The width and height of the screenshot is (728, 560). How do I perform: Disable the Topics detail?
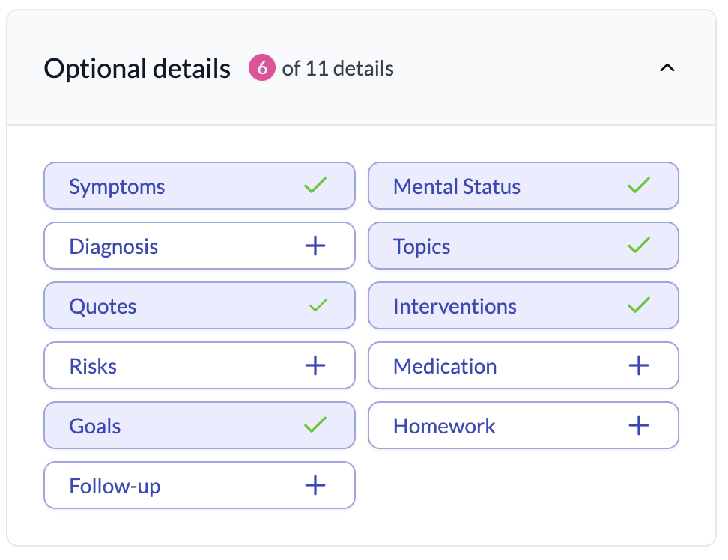pyautogui.click(x=523, y=246)
